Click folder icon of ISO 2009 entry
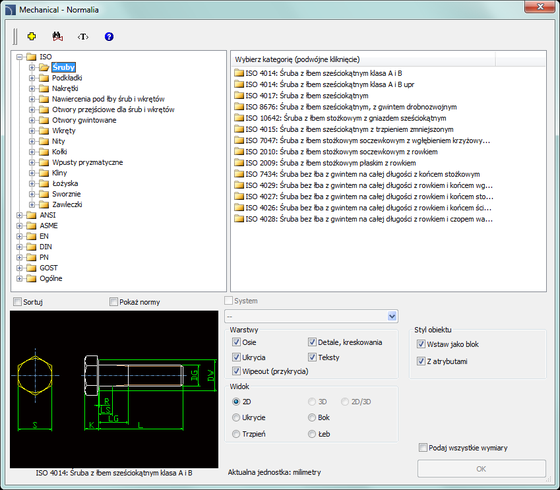 coord(239,163)
